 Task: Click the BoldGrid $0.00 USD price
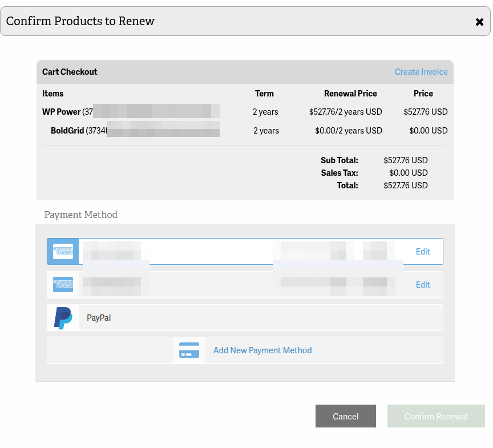pos(428,131)
